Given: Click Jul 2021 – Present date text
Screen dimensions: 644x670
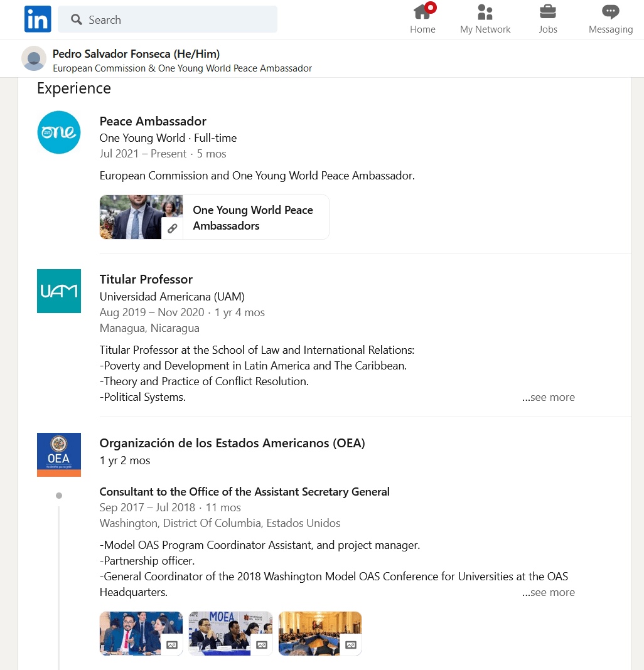Looking at the screenshot, I should [x=143, y=154].
